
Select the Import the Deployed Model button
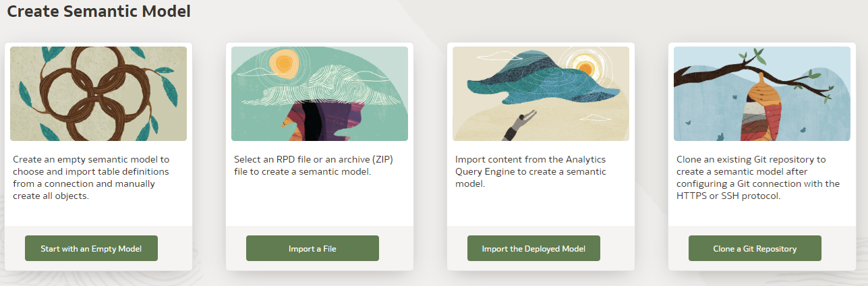click(x=533, y=248)
